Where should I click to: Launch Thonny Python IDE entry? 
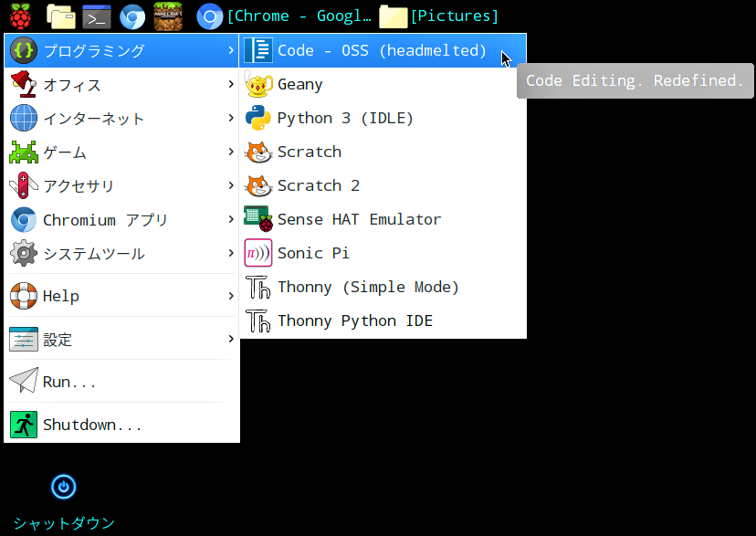coord(383,321)
